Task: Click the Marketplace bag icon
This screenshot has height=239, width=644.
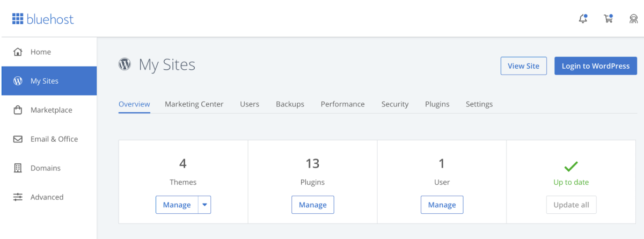Action: coord(18,110)
